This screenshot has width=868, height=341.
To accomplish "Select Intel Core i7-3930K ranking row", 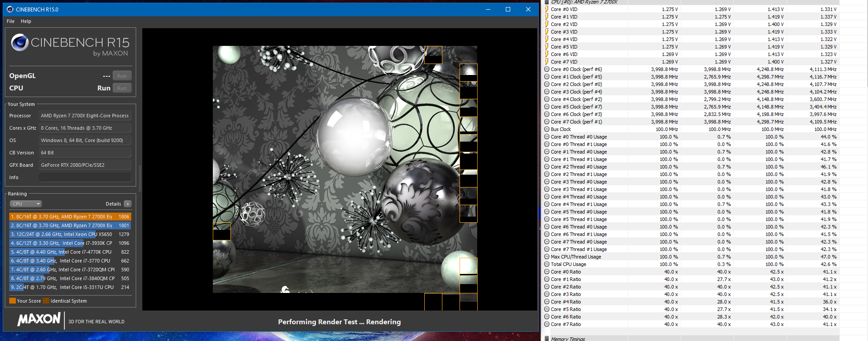I will [70, 243].
